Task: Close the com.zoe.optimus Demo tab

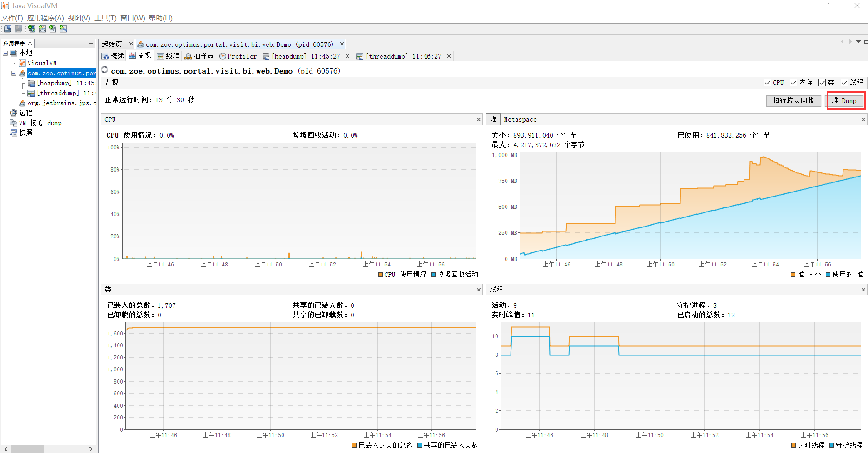Action: (x=342, y=44)
